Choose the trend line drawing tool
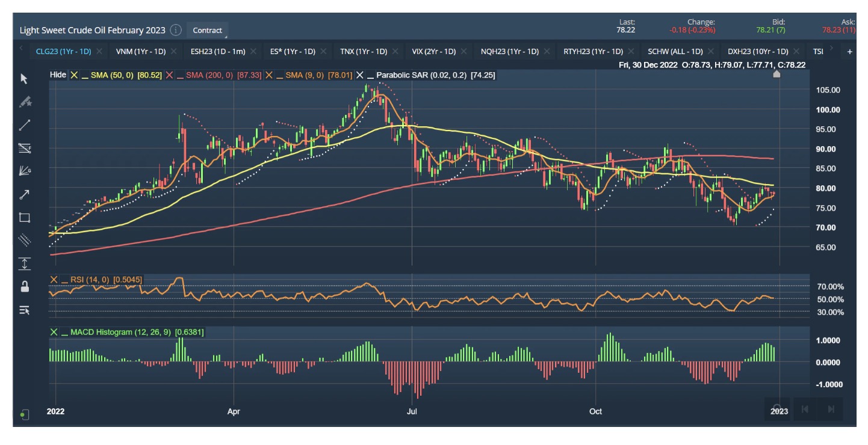This screenshot has width=868, height=445. point(24,125)
